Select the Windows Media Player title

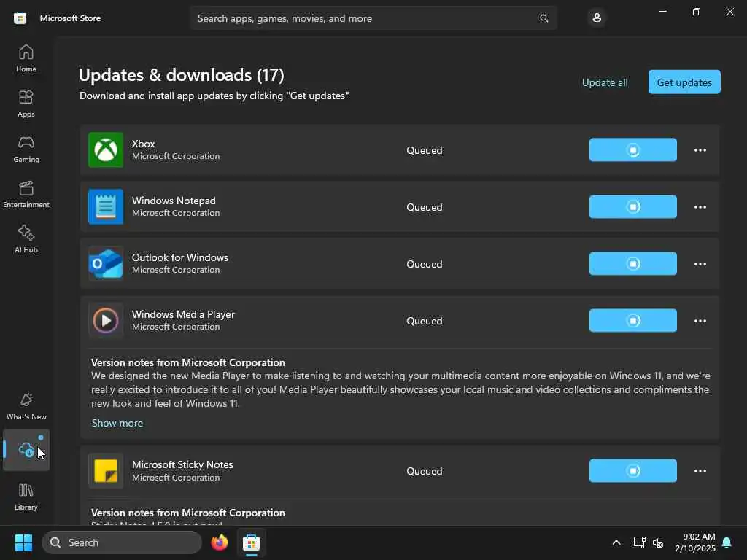(x=183, y=314)
